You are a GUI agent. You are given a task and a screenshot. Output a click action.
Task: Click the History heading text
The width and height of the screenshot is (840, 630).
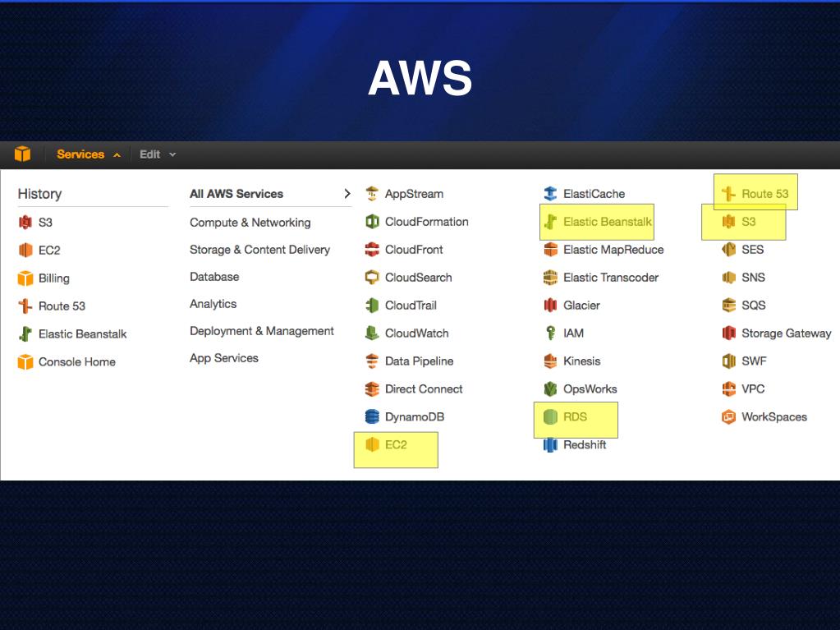click(39, 193)
